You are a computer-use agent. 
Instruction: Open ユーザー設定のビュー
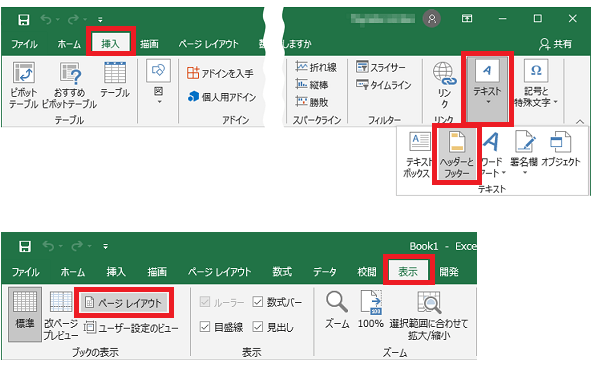[x=131, y=328]
